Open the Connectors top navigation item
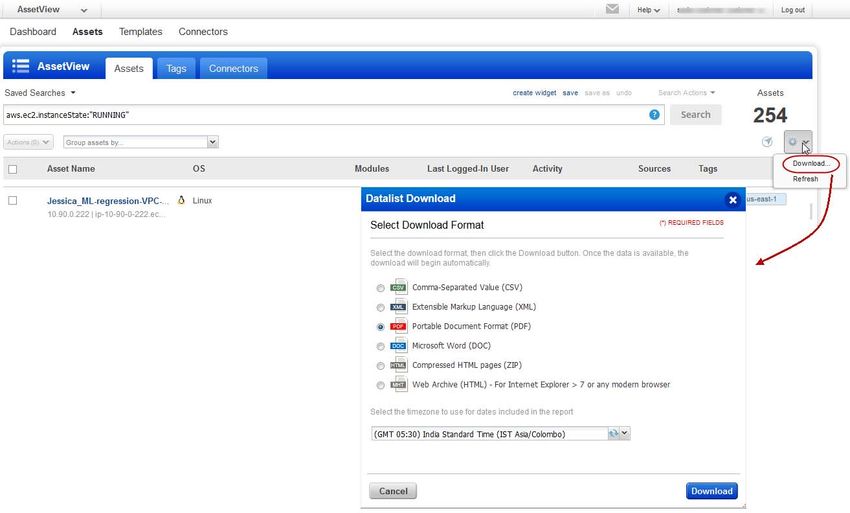Screen dimensions: 850x513 tap(203, 31)
